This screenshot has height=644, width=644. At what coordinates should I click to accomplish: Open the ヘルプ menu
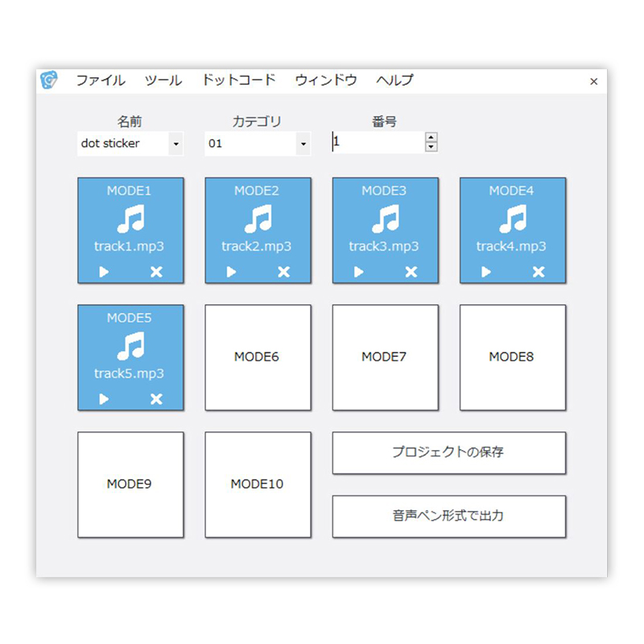(394, 80)
